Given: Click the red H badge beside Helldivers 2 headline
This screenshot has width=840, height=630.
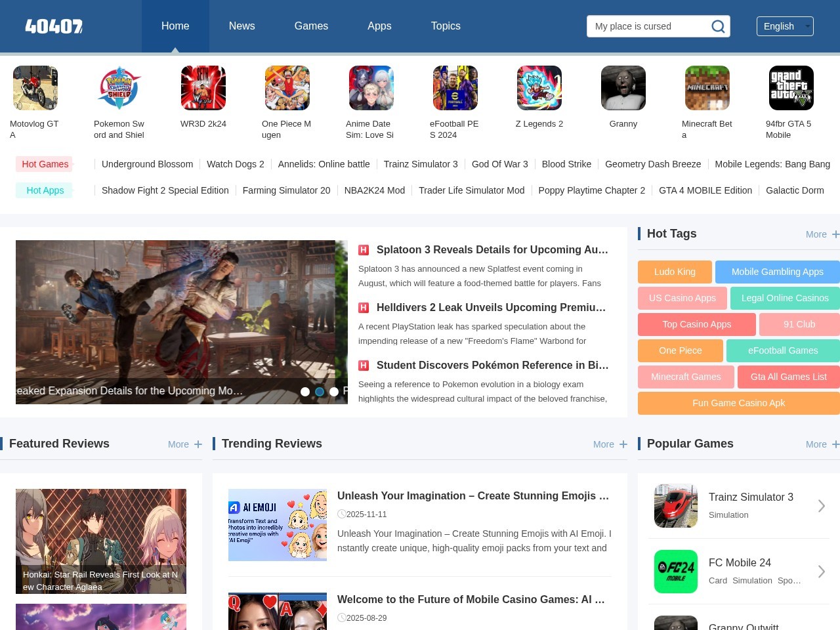Looking at the screenshot, I should point(364,308).
